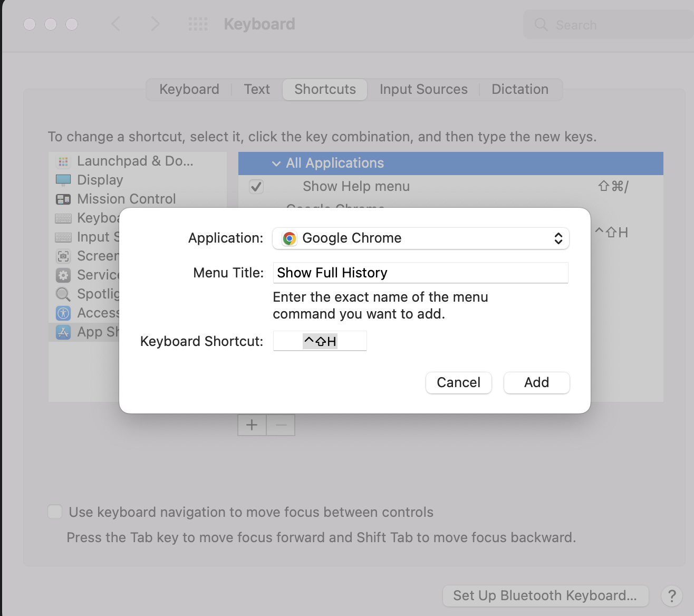694x616 pixels.
Task: Collapse the All Applications group chevron
Action: [x=276, y=163]
